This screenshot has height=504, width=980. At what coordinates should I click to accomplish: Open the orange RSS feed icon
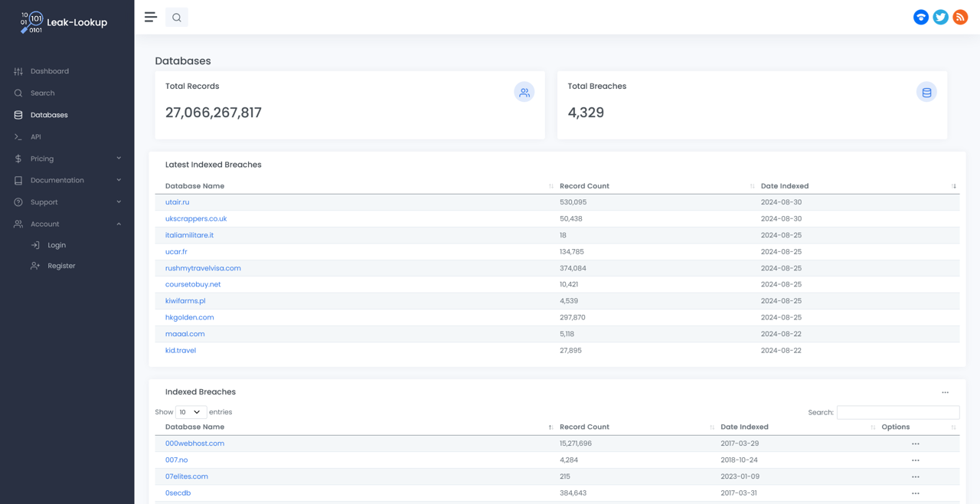tap(960, 17)
